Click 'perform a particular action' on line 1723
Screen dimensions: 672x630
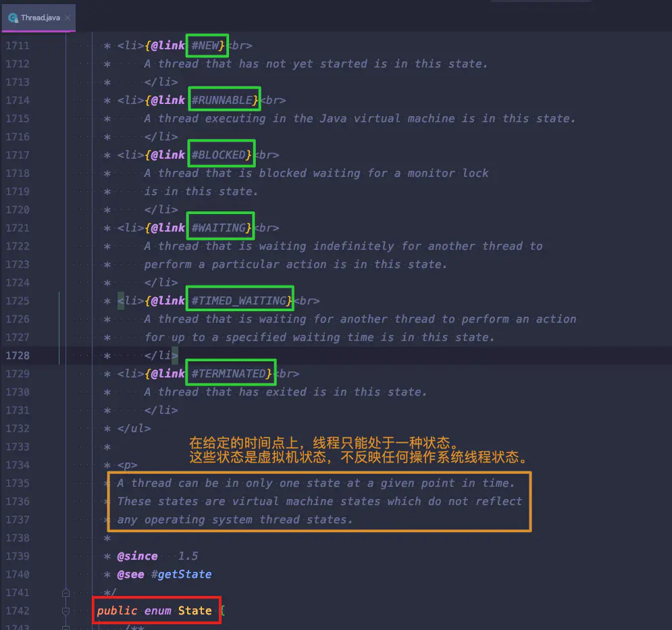[x=235, y=265]
